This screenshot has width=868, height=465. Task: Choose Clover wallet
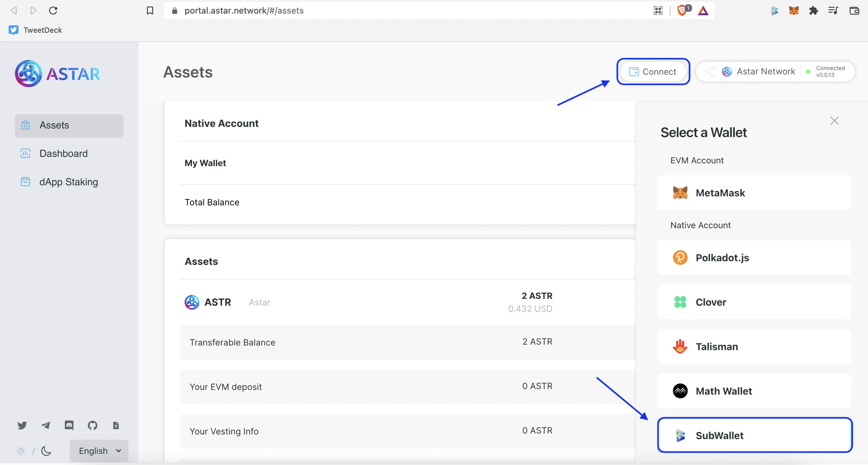tap(754, 302)
